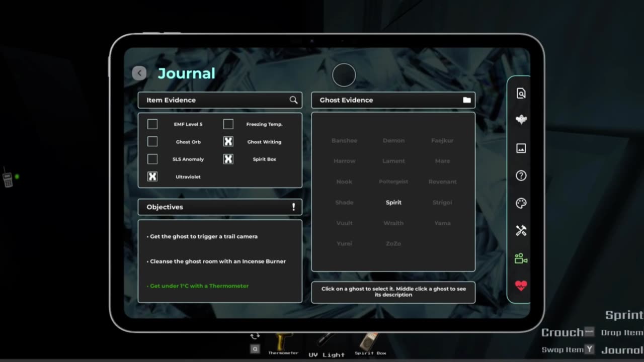The image size is (644, 362).
Task: Uncheck the Ultraviolet checkbox
Action: point(152,176)
